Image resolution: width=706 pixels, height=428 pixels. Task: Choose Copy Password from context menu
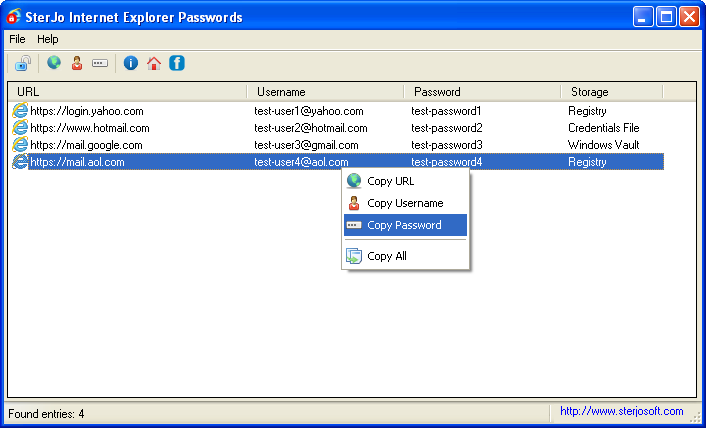click(405, 225)
